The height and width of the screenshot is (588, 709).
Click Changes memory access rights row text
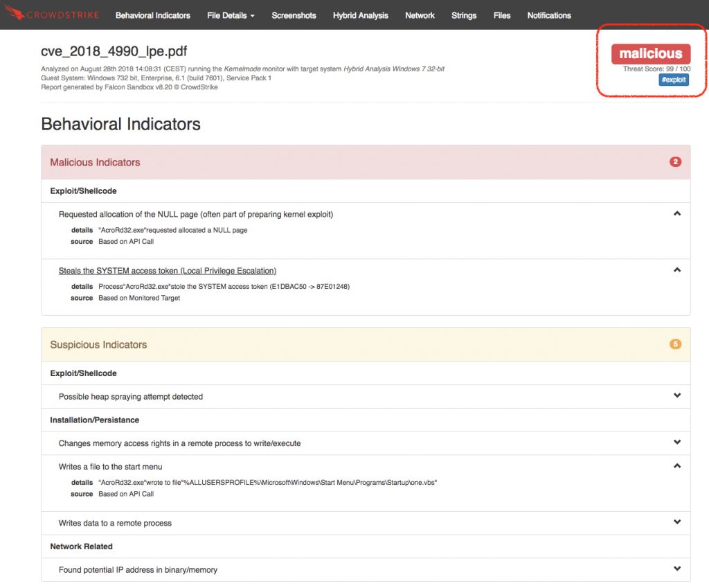[x=179, y=443]
